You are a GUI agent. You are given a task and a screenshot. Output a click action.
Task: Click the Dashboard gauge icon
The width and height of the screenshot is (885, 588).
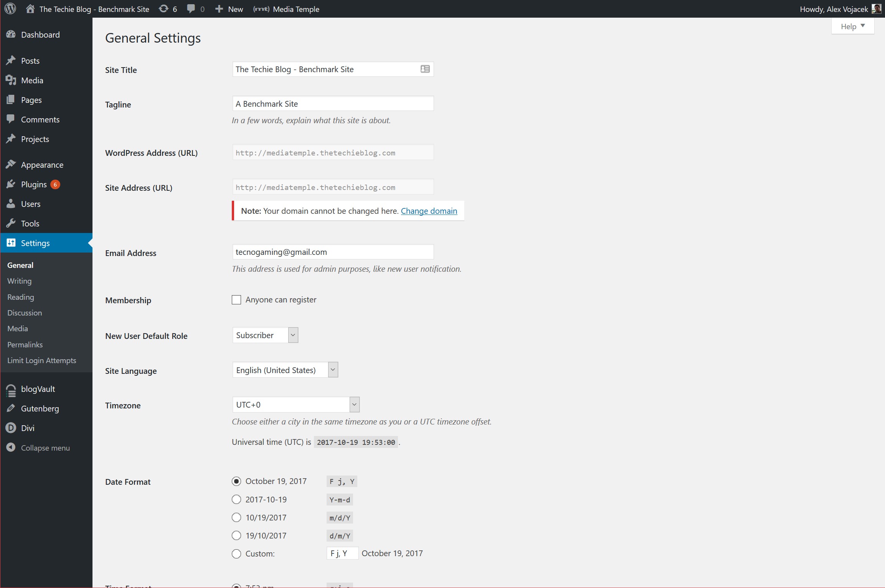[11, 35]
